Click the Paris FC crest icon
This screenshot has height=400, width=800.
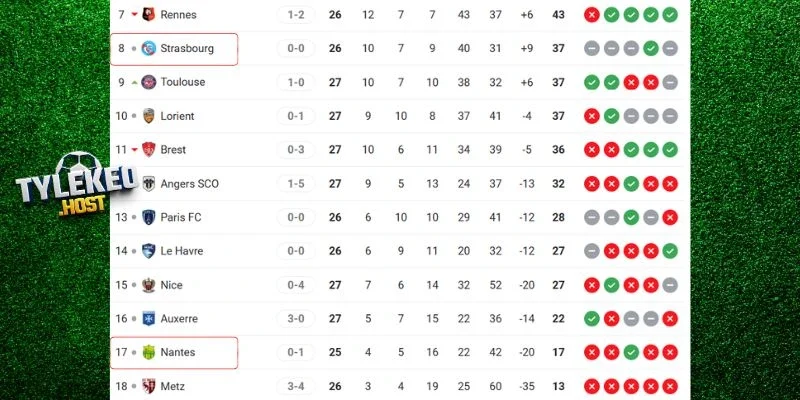[x=149, y=217]
